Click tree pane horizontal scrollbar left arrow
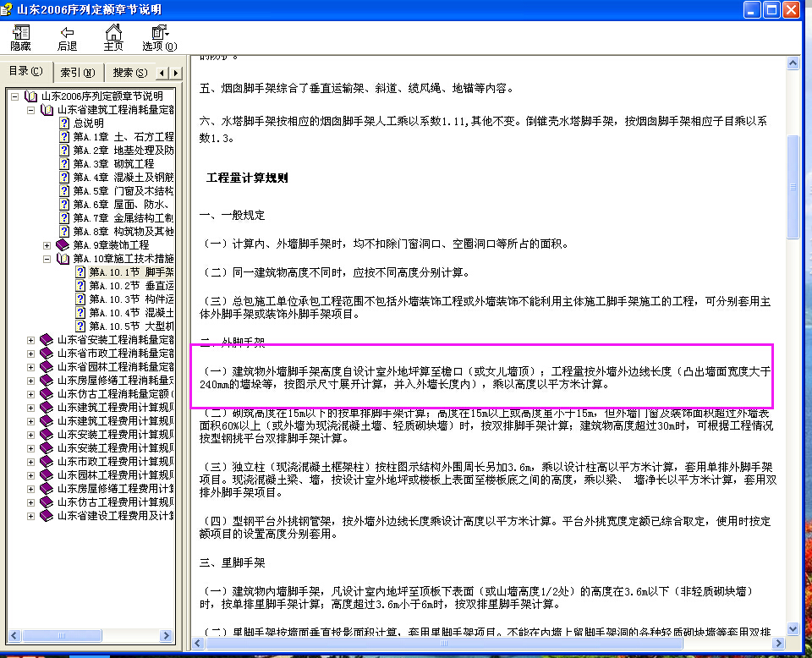The width and height of the screenshot is (812, 658). pyautogui.click(x=14, y=635)
